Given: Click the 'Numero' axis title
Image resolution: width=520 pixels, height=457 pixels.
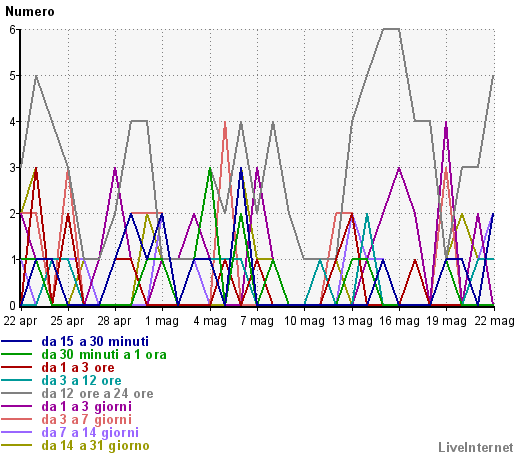Looking at the screenshot, I should 30,12.
